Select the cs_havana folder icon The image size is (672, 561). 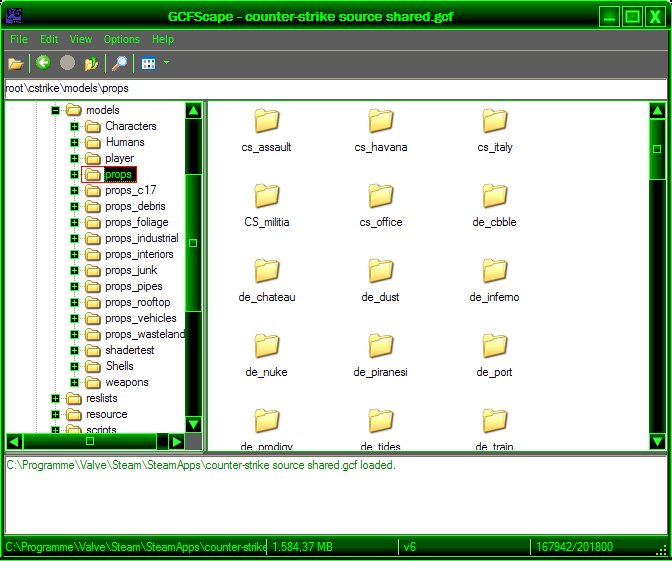coord(381,120)
